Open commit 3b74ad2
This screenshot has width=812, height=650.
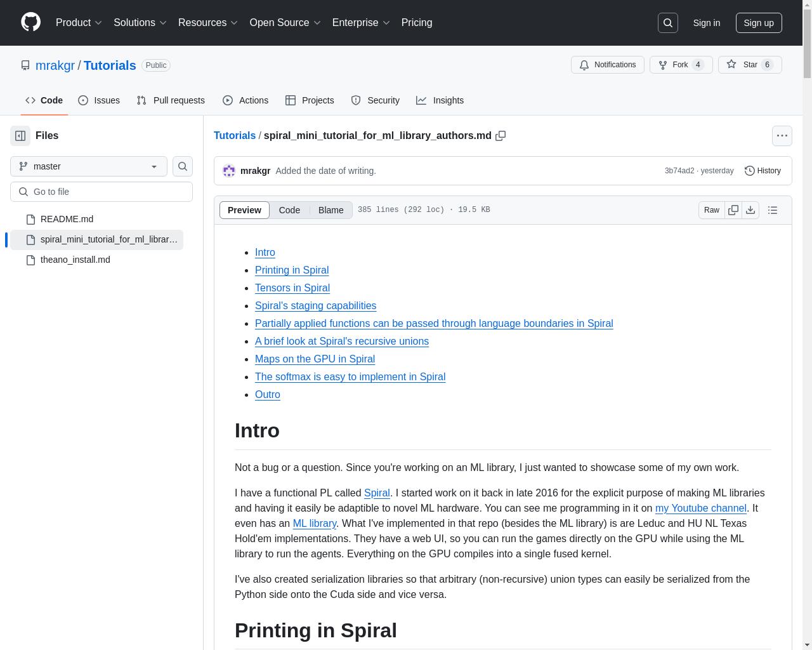point(679,171)
